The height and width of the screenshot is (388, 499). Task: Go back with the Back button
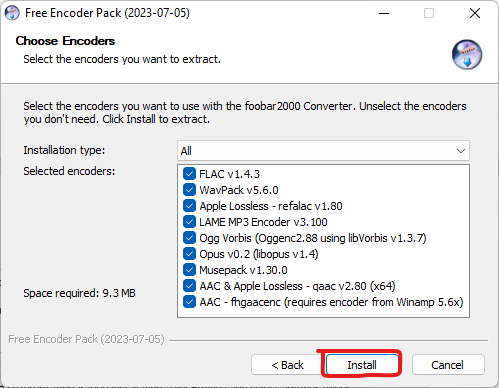point(287,365)
